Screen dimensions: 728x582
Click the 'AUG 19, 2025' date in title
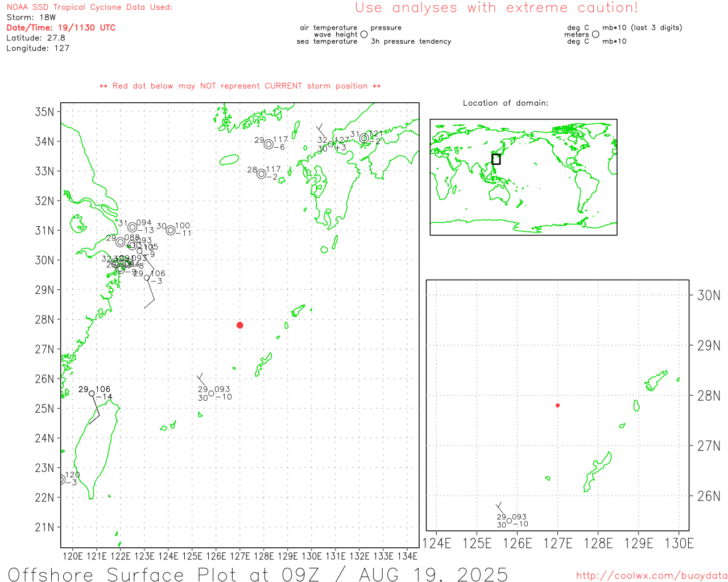(433, 574)
